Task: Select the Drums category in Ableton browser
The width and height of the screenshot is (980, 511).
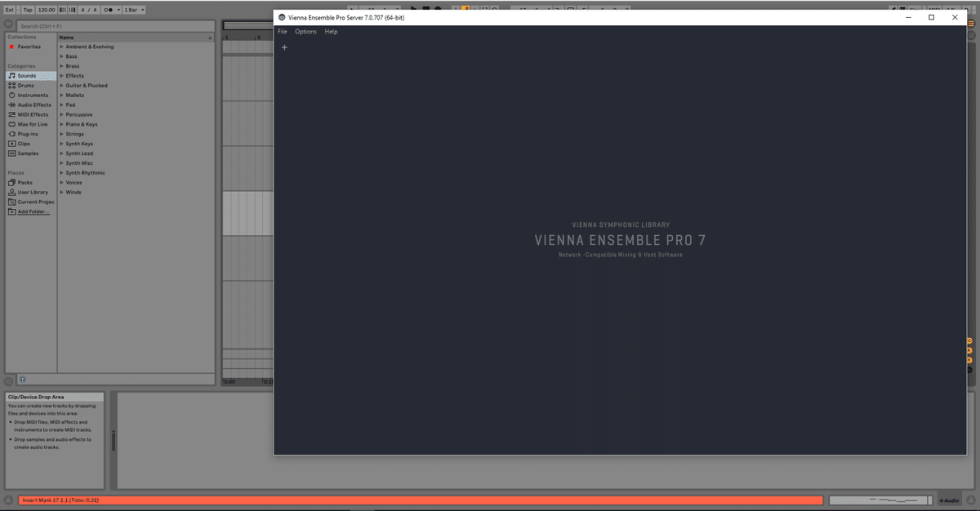Action: pyautogui.click(x=32, y=86)
